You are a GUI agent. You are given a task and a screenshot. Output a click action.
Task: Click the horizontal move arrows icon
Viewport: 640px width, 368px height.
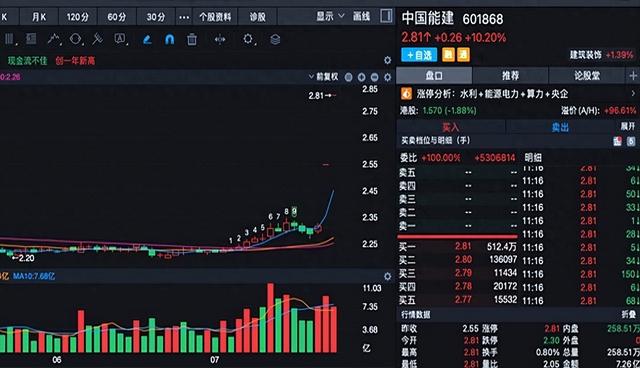coord(220,40)
